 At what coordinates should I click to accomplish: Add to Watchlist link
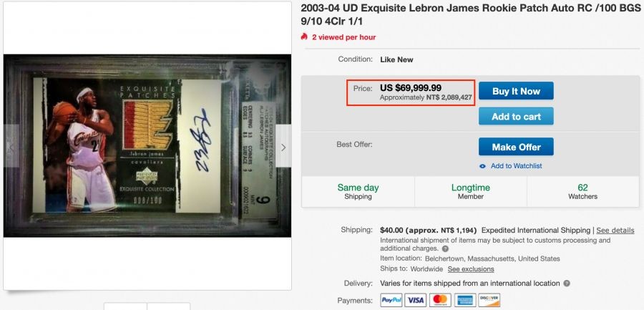(516, 165)
